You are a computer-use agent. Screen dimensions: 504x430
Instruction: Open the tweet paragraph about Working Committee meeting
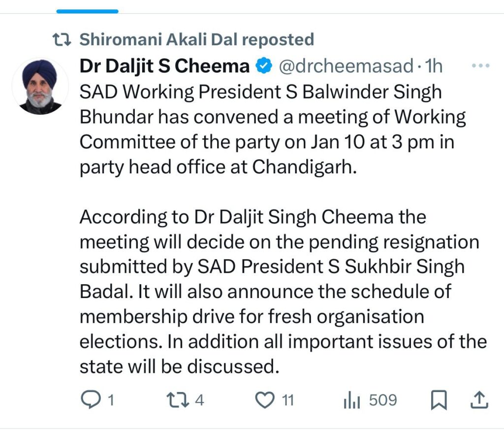273,130
